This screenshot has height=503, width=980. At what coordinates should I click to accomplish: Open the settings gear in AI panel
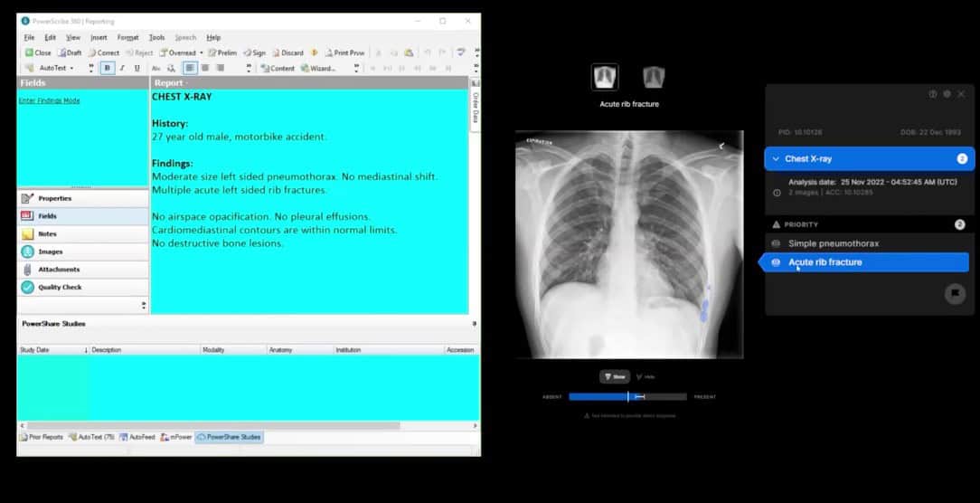click(947, 94)
